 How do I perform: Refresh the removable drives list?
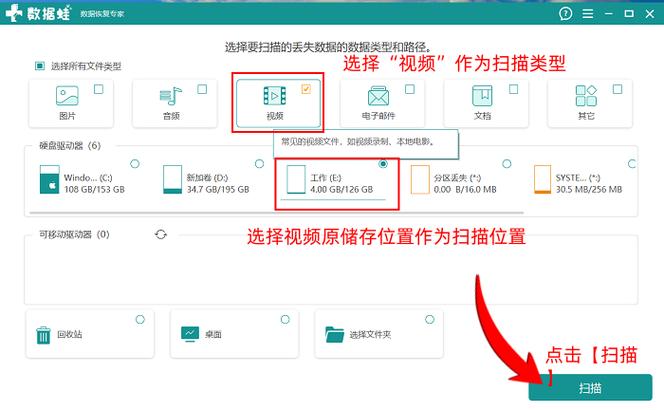coord(161,234)
